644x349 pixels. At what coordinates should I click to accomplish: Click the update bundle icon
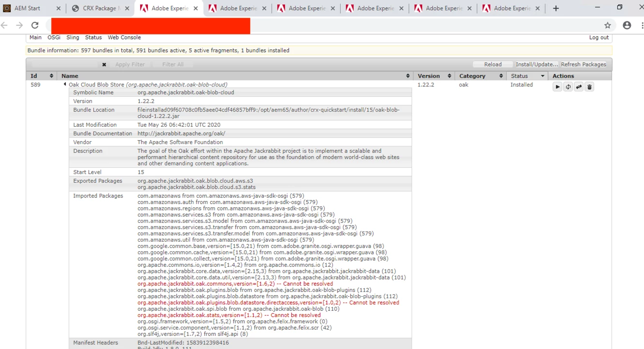579,87
